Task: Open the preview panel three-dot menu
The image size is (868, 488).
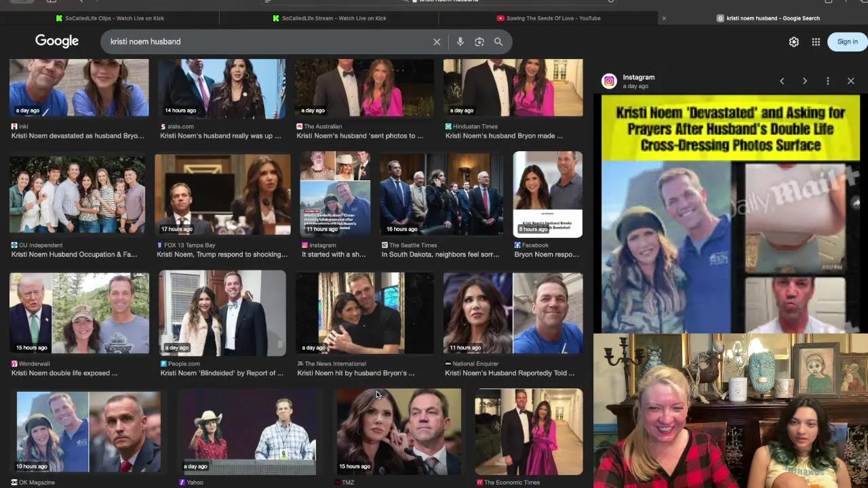Action: pos(827,81)
